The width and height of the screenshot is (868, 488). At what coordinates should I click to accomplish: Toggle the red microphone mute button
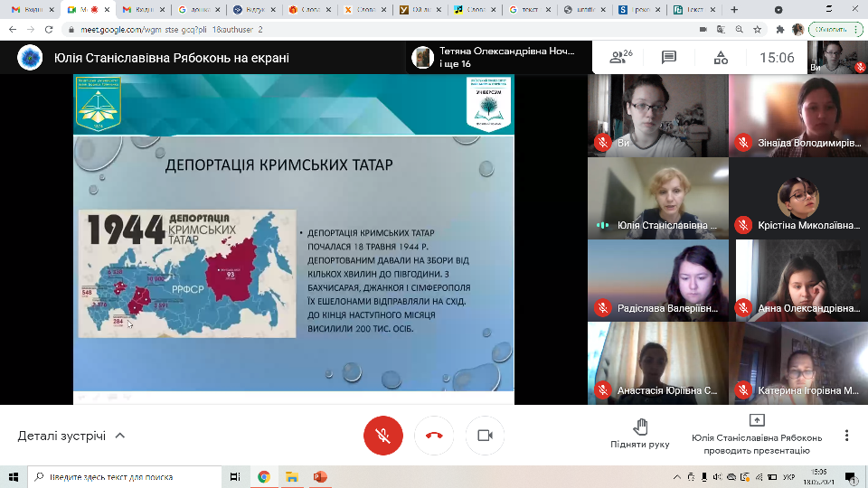coord(383,436)
